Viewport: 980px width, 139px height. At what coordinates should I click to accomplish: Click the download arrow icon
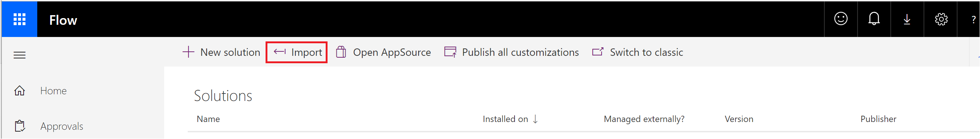pyautogui.click(x=907, y=20)
